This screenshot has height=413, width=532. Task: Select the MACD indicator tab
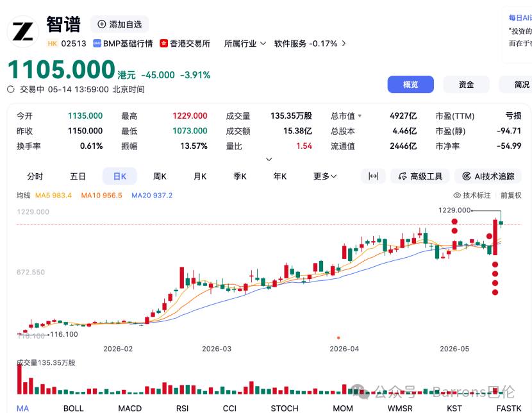coord(129,409)
